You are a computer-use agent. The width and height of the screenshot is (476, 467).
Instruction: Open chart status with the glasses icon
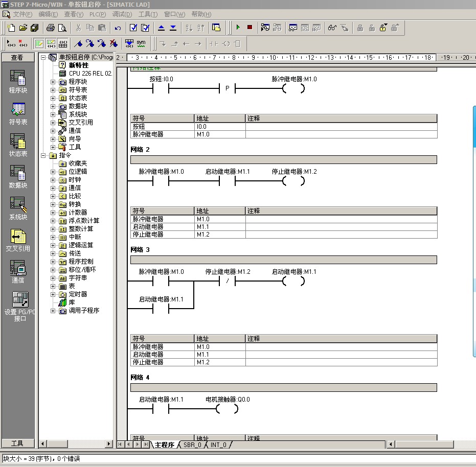click(332, 28)
